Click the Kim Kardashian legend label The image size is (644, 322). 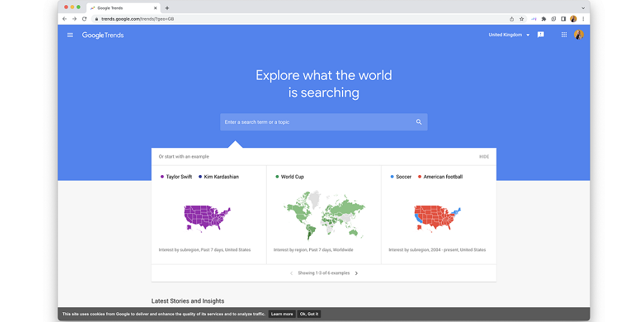[221, 177]
